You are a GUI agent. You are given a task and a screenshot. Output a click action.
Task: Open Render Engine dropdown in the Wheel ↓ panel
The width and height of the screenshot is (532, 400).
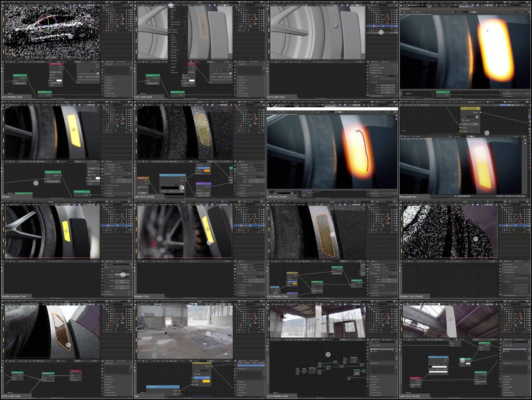[x=123, y=165]
